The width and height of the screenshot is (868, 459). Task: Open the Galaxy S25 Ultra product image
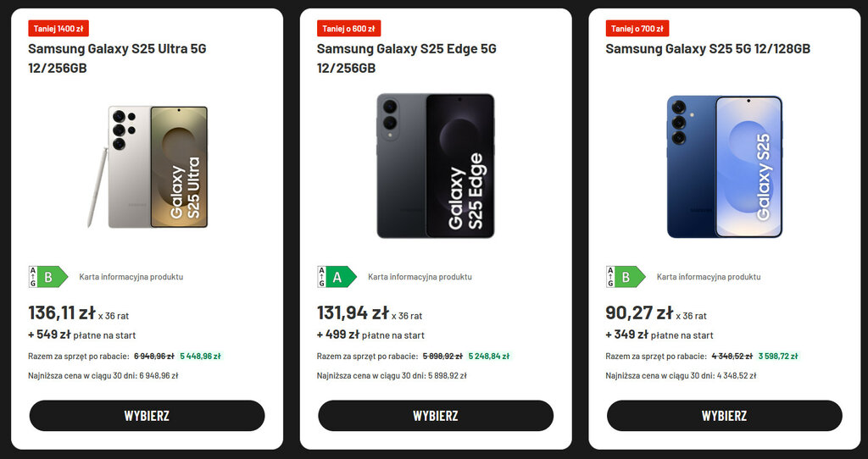(147, 167)
